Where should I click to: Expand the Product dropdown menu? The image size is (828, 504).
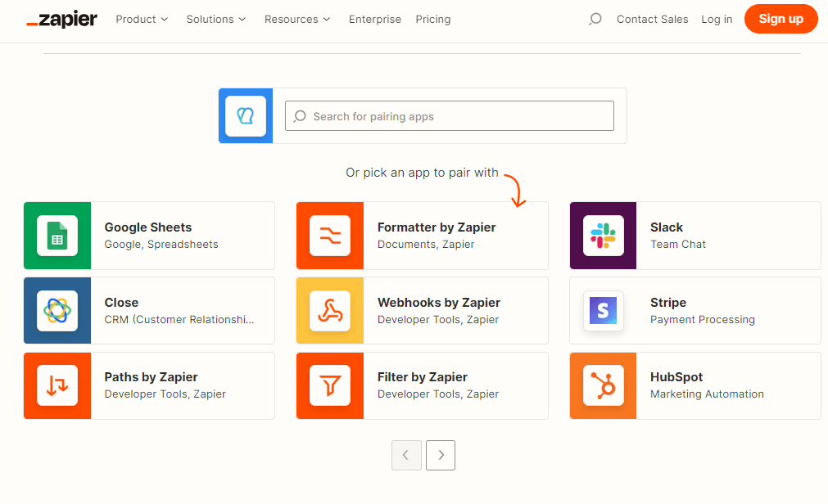142,19
